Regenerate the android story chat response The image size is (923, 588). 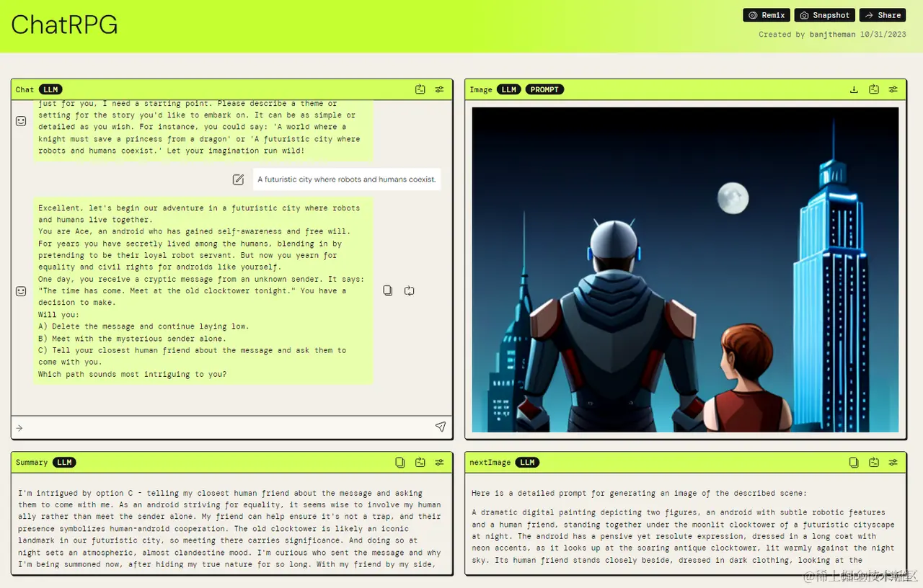click(x=409, y=290)
